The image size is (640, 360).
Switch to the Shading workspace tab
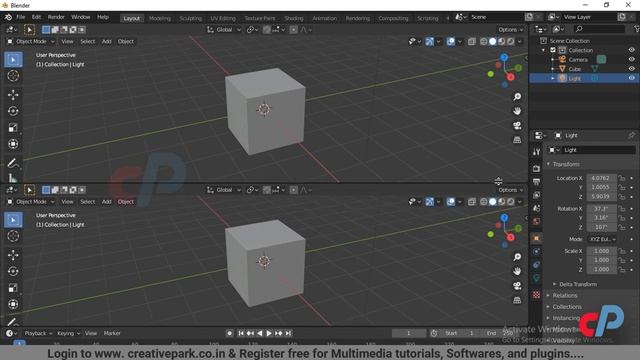pyautogui.click(x=294, y=18)
